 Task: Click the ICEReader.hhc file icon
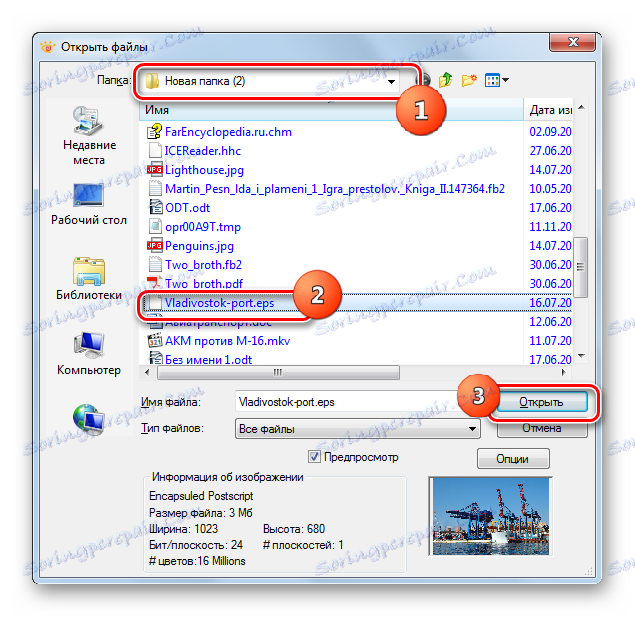pyautogui.click(x=154, y=151)
